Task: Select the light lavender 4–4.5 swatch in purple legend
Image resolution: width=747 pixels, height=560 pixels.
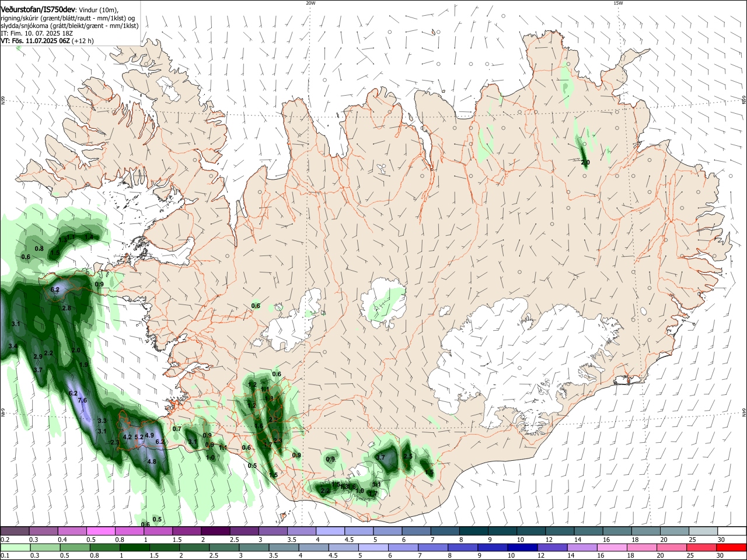Action: click(x=330, y=531)
